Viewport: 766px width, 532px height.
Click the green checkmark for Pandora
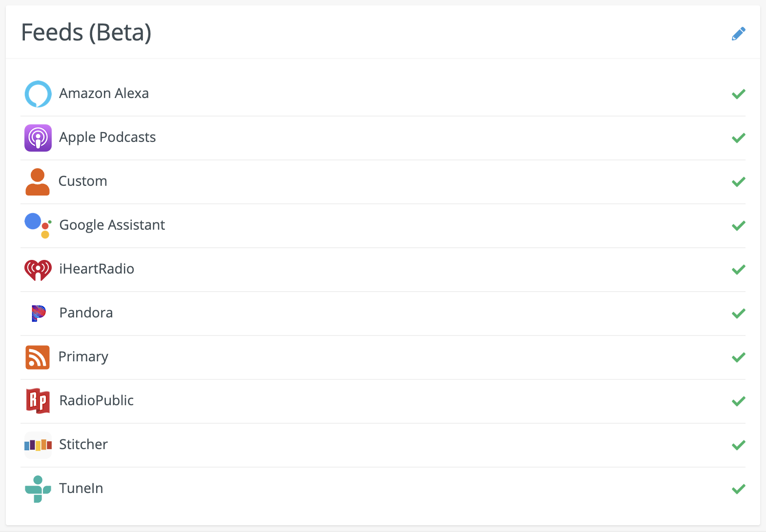point(738,313)
